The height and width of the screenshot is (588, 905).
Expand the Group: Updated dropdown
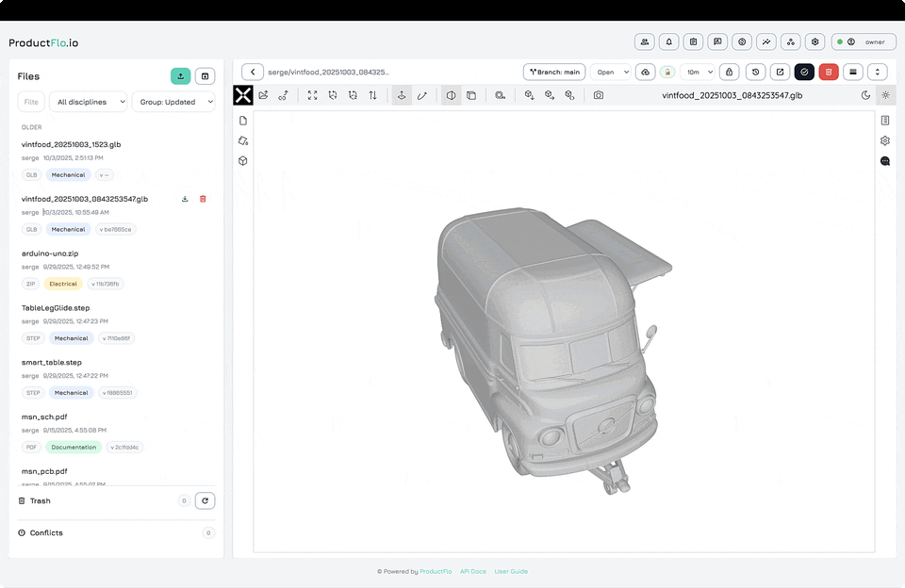click(x=173, y=102)
